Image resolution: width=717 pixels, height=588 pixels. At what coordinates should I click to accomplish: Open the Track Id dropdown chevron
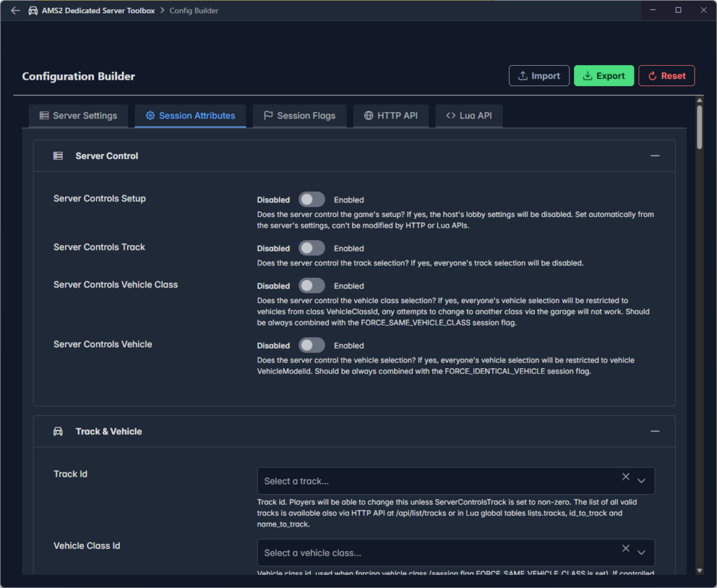(x=641, y=481)
